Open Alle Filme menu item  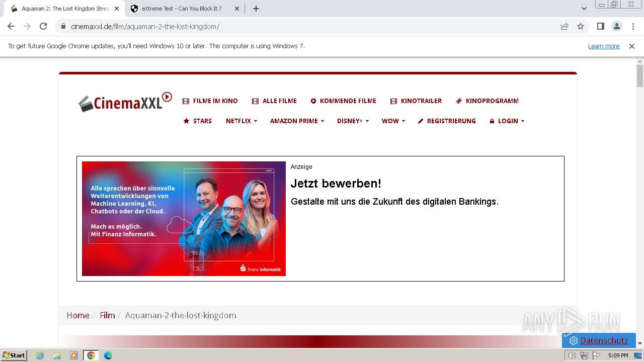(274, 101)
